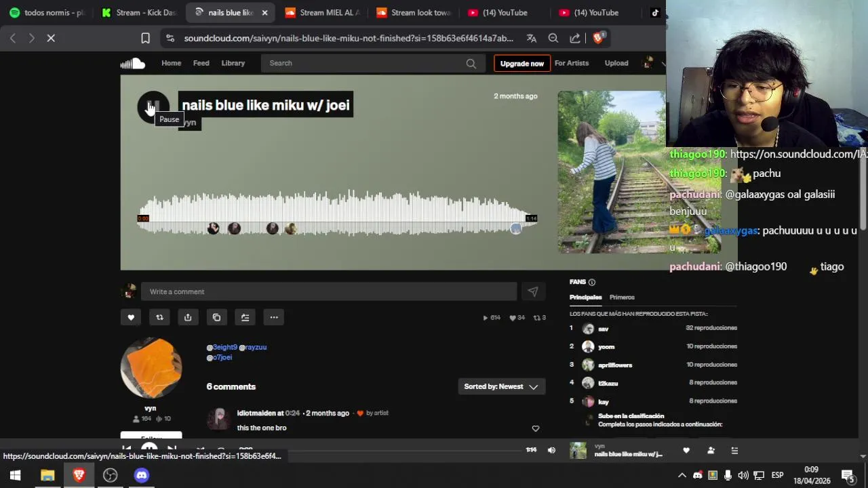Go to Home in SoundCloud navigation
The width and height of the screenshot is (868, 488).
171,63
